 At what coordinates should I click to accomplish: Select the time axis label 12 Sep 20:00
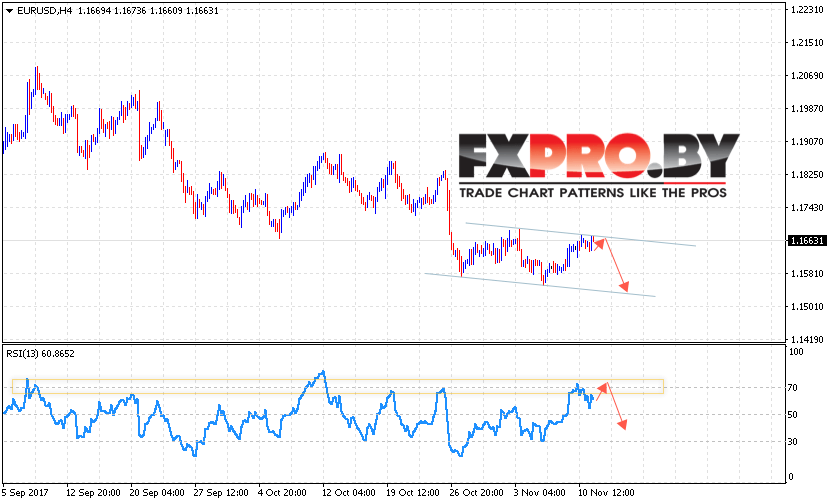(93, 493)
